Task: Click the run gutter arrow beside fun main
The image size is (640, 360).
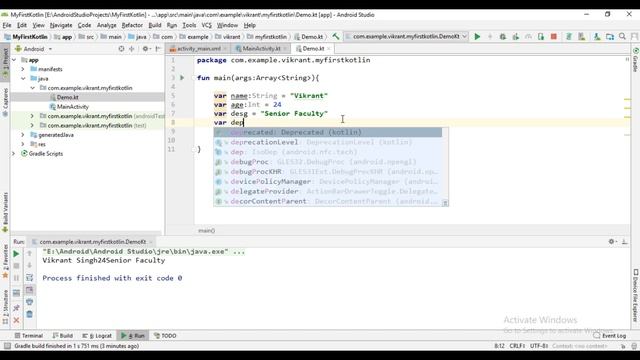Action: (182, 78)
